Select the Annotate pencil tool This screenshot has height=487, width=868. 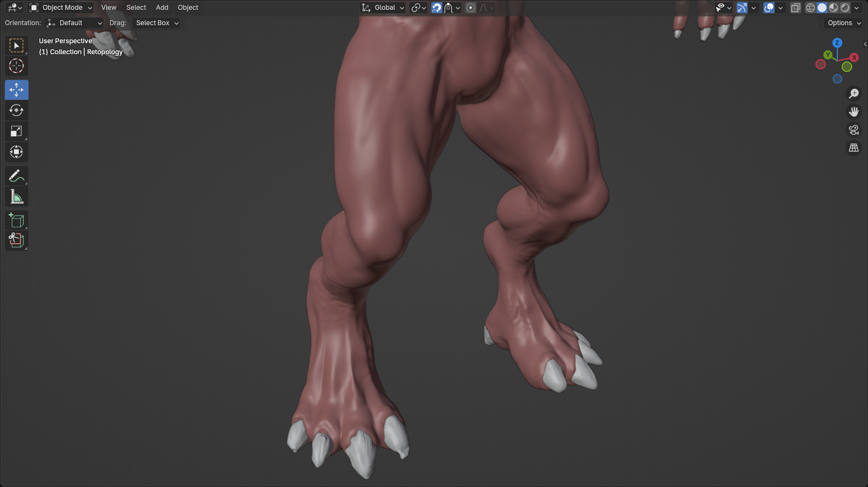[x=16, y=176]
